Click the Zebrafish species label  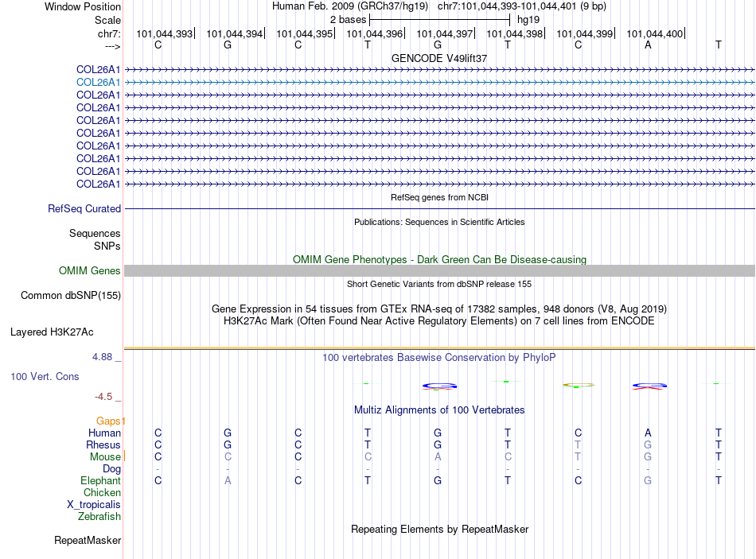pyautogui.click(x=99, y=517)
